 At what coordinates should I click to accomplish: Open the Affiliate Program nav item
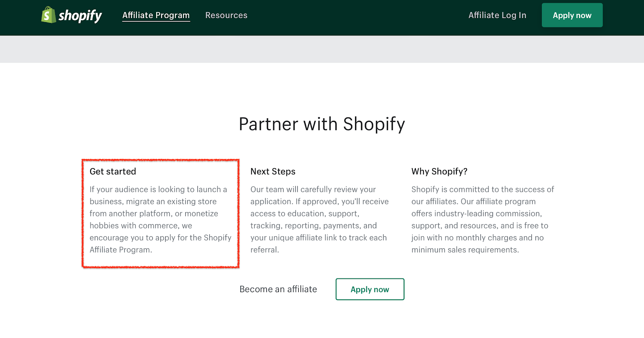tap(156, 15)
